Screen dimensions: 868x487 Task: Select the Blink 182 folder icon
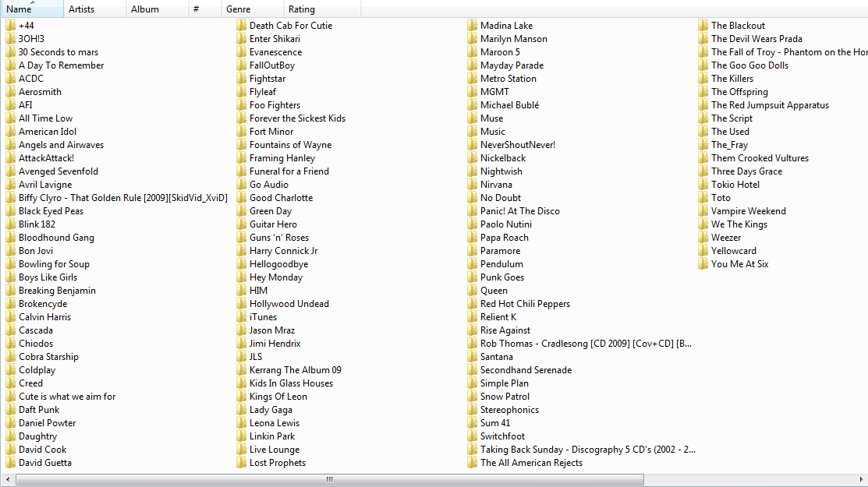click(10, 224)
